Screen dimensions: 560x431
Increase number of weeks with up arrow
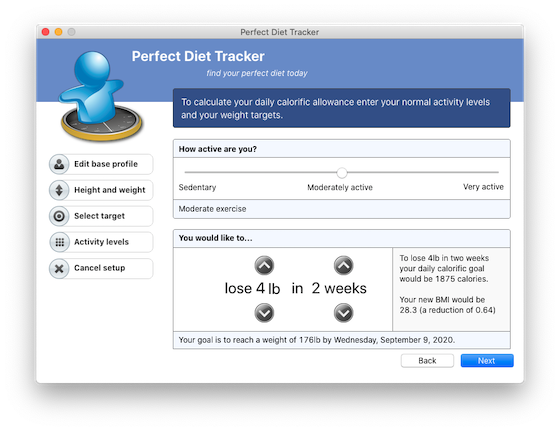(x=344, y=265)
